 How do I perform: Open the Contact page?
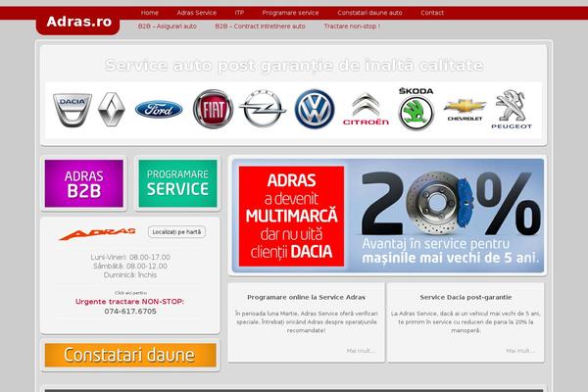[x=432, y=13]
